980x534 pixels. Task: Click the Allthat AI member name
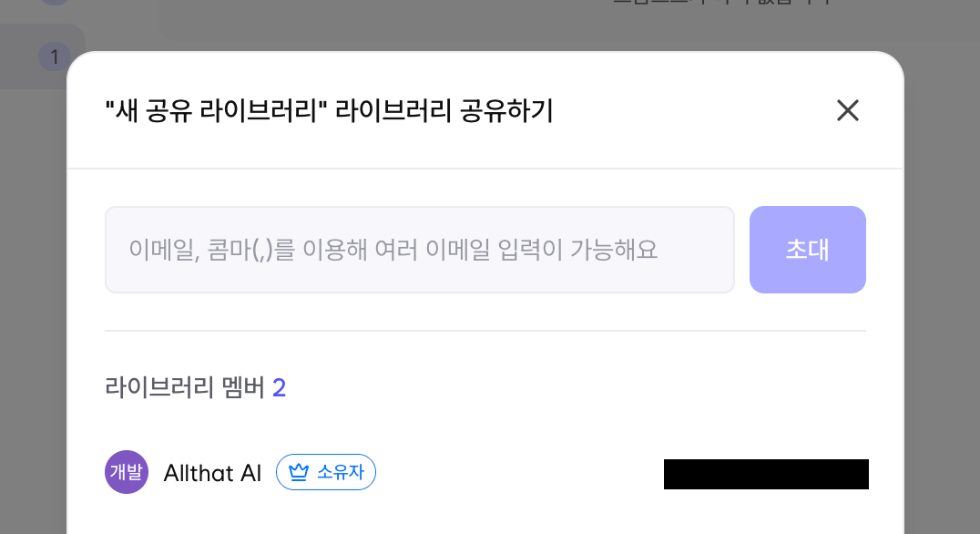212,473
